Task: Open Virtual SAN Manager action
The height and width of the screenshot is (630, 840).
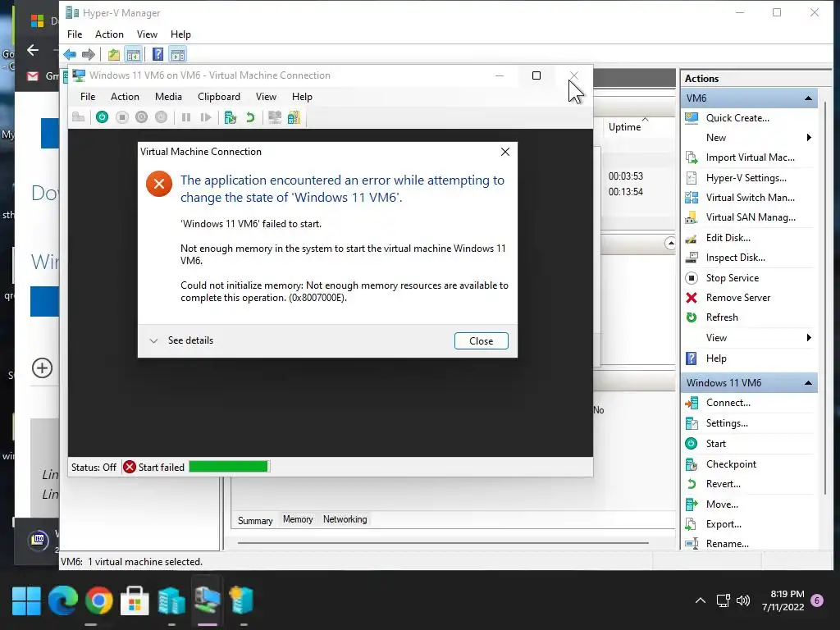Action: pos(750,217)
